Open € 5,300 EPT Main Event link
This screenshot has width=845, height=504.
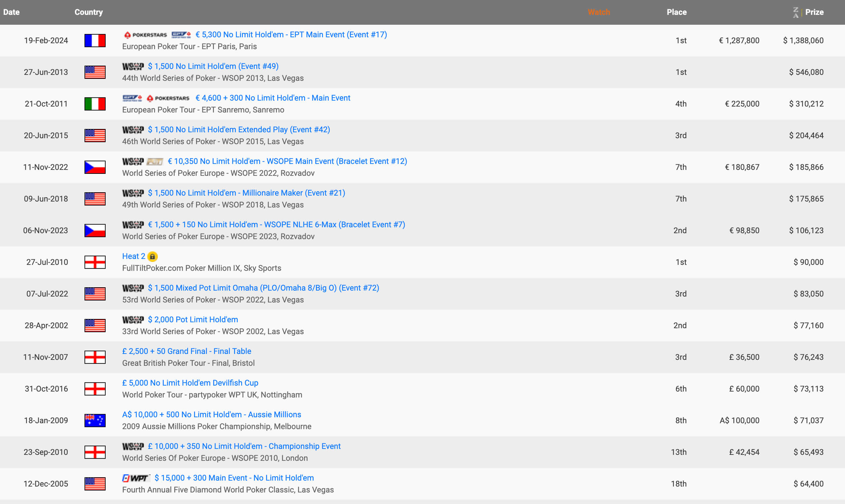click(291, 35)
